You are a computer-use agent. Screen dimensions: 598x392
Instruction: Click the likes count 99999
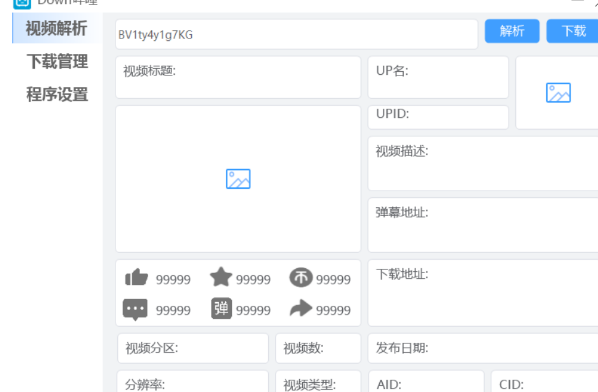[173, 280]
